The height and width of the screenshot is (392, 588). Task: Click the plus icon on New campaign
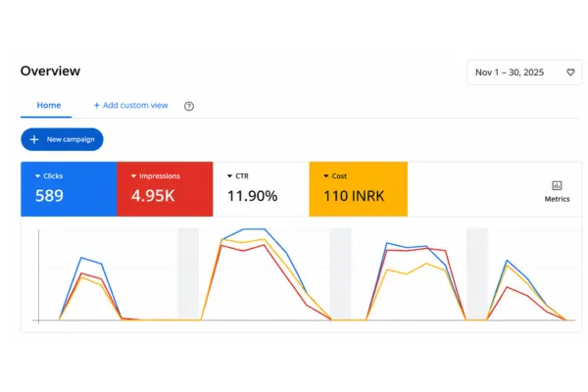(34, 139)
